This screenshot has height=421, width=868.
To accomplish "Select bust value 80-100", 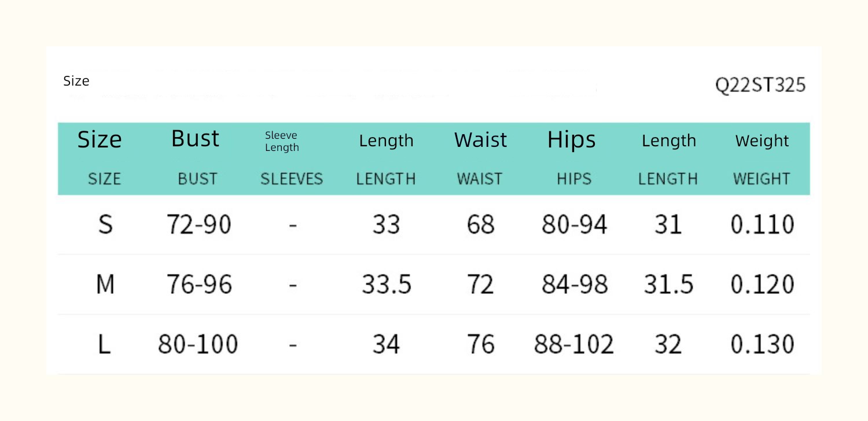I will point(198,345).
